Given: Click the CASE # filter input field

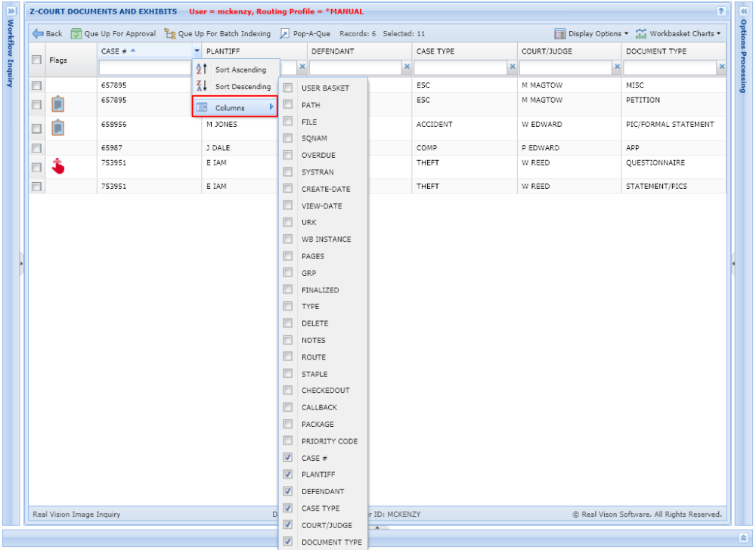Looking at the screenshot, I should (x=146, y=67).
